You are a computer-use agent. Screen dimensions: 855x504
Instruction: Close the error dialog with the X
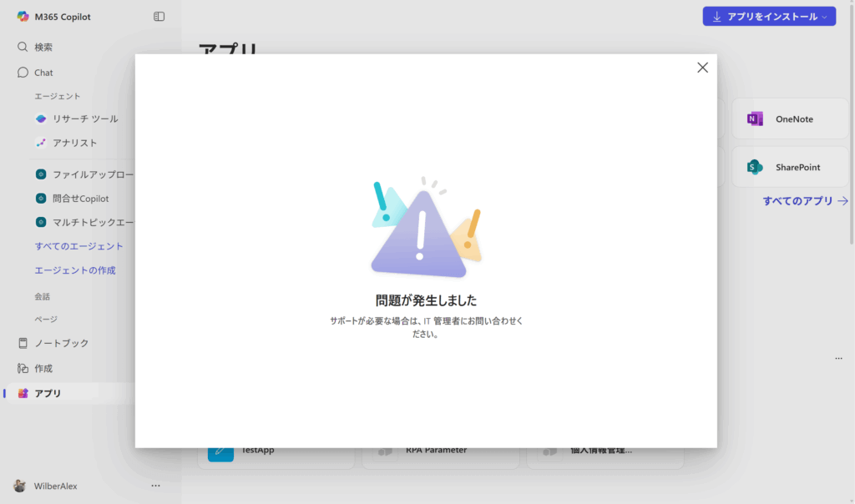point(702,68)
